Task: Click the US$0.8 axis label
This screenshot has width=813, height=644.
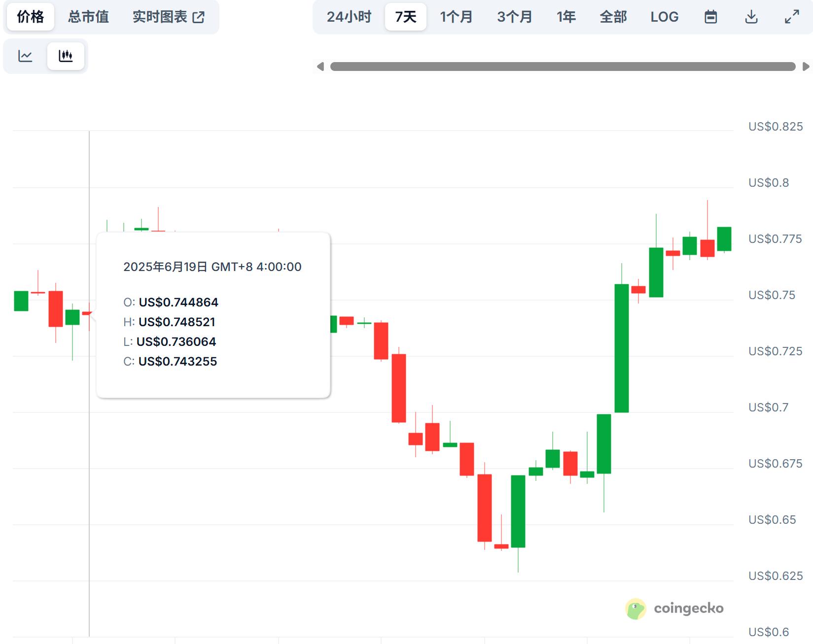Action: coord(769,183)
